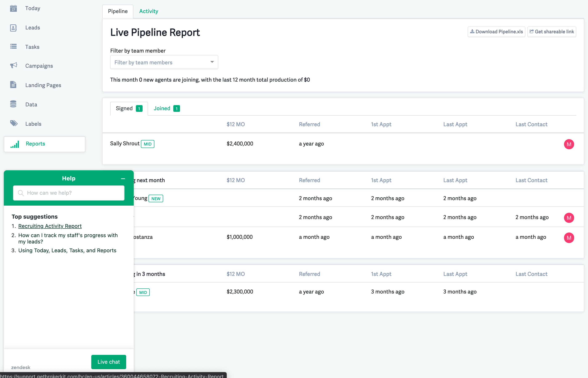The image size is (588, 378).
Task: Click the MID badge in 3 months section
Action: point(143,292)
